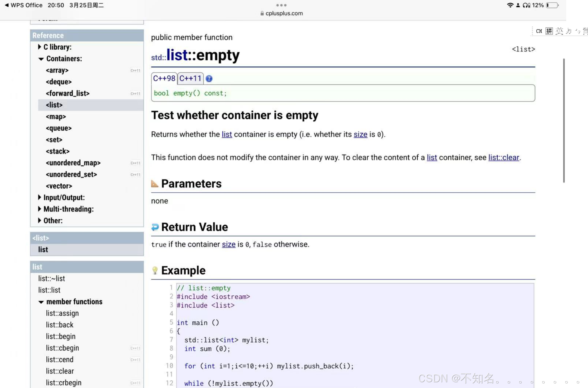Tap the Wi-Fi status icon
This screenshot has height=388, width=588.
click(510, 5)
